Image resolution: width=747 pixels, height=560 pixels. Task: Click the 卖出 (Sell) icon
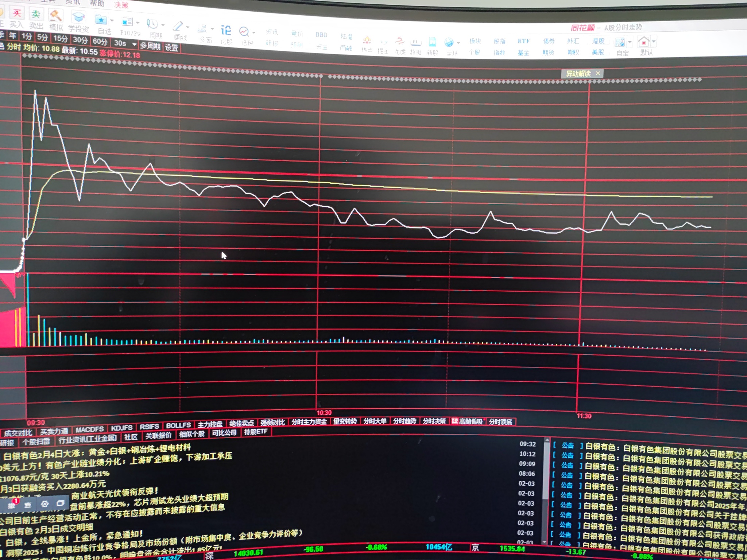click(x=36, y=15)
